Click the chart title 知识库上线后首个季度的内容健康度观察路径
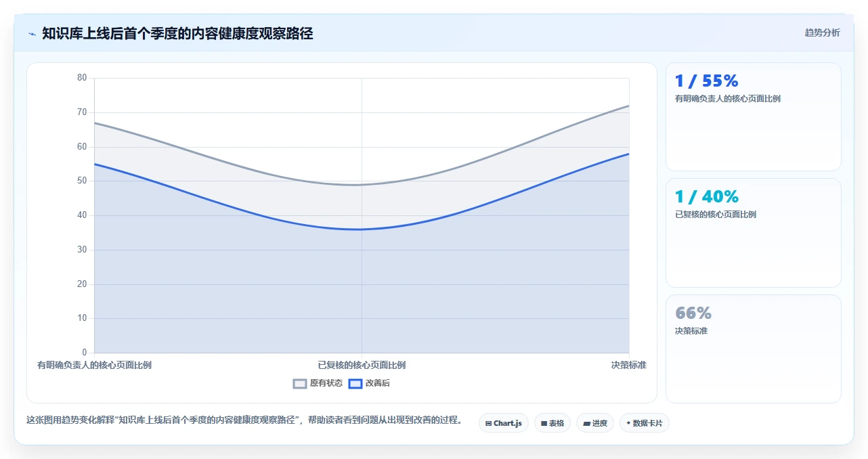 pos(177,33)
